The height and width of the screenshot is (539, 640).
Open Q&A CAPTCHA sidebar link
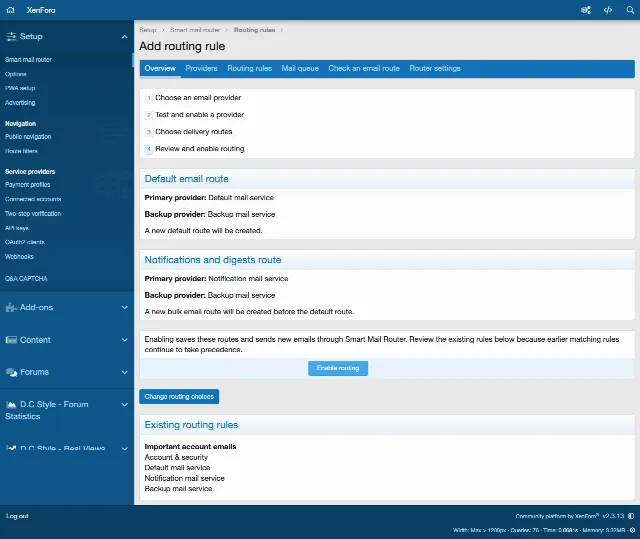26,279
